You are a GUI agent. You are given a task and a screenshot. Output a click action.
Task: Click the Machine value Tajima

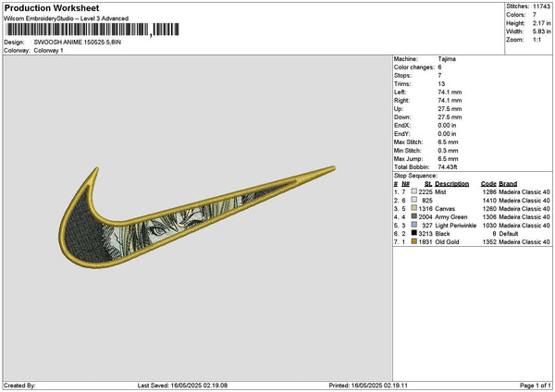[x=447, y=59]
